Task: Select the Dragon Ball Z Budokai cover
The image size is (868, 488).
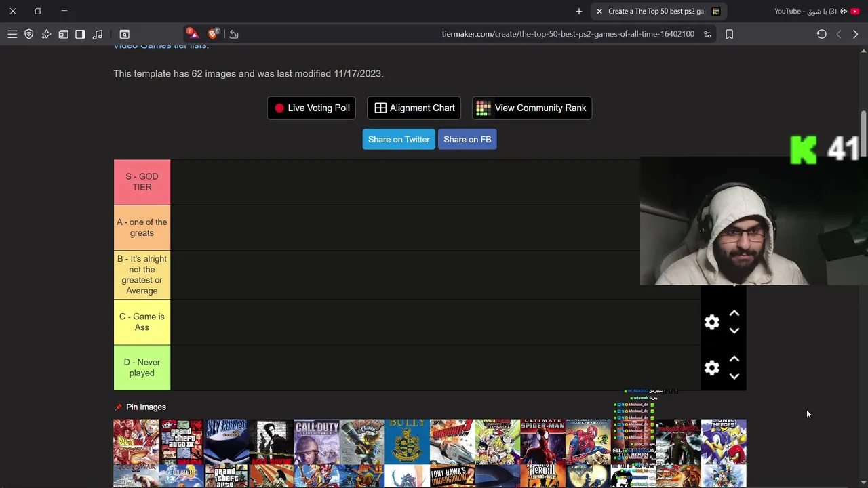Action: point(136,441)
